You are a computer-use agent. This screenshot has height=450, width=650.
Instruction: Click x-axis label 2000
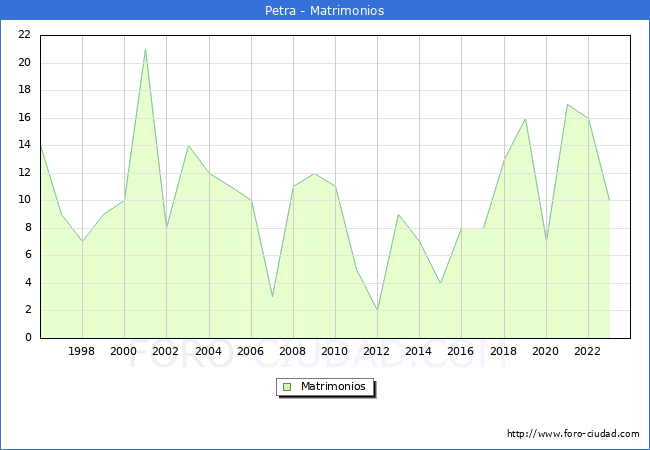(124, 351)
